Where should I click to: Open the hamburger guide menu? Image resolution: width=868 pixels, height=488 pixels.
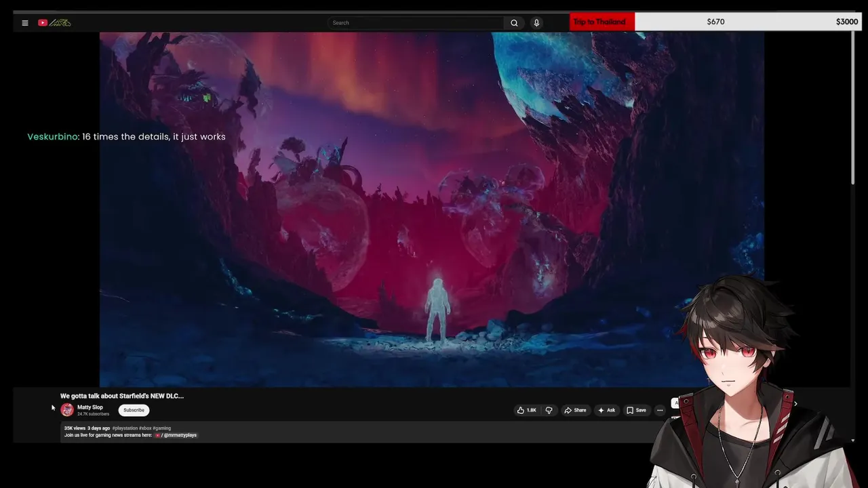25,23
